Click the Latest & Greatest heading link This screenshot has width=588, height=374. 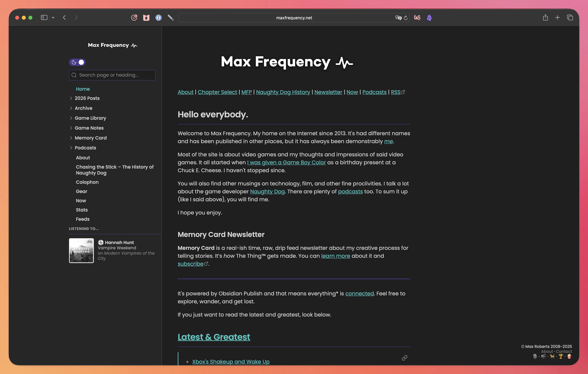click(214, 337)
